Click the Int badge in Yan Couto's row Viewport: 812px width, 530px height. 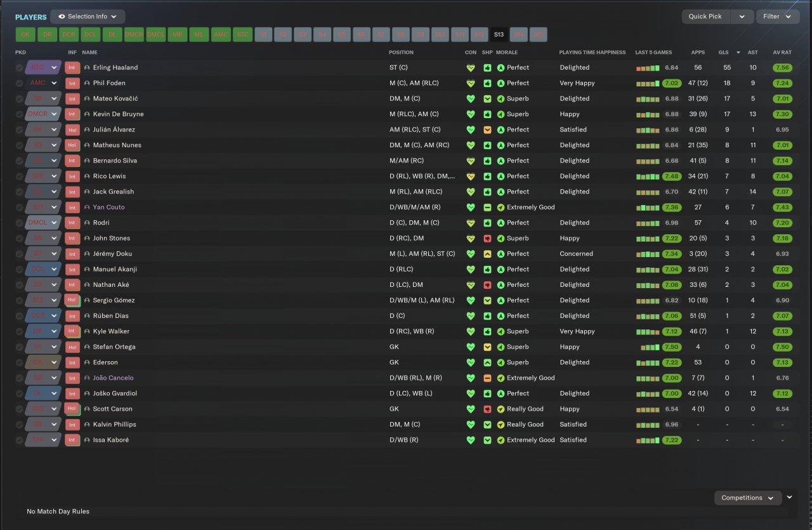pyautogui.click(x=72, y=208)
